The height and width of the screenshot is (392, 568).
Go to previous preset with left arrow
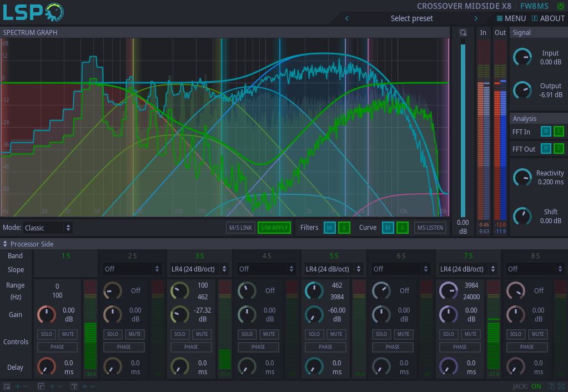[x=347, y=18]
